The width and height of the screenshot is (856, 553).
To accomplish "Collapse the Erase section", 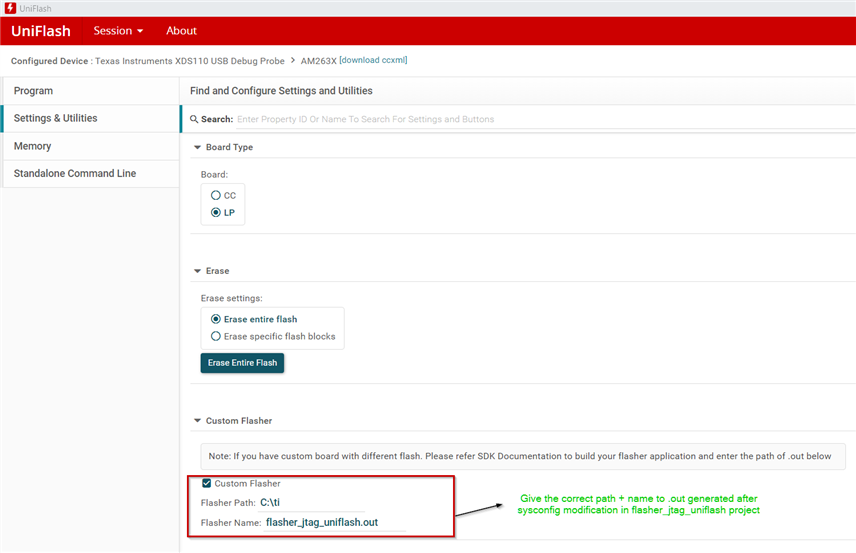I will pos(198,271).
